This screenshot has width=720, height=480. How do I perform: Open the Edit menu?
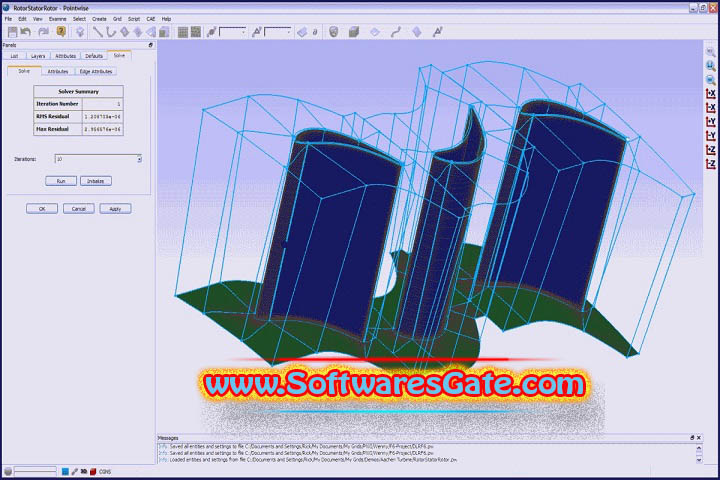pyautogui.click(x=22, y=19)
